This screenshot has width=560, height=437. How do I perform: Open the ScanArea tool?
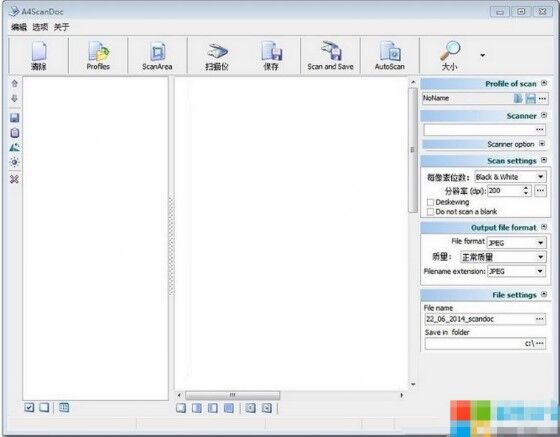(x=157, y=55)
